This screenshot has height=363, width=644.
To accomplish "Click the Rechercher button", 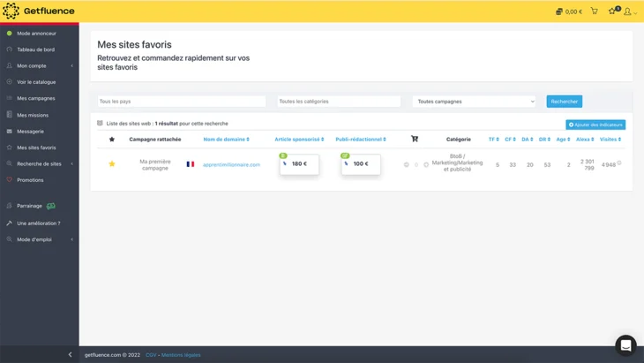I will click(565, 102).
